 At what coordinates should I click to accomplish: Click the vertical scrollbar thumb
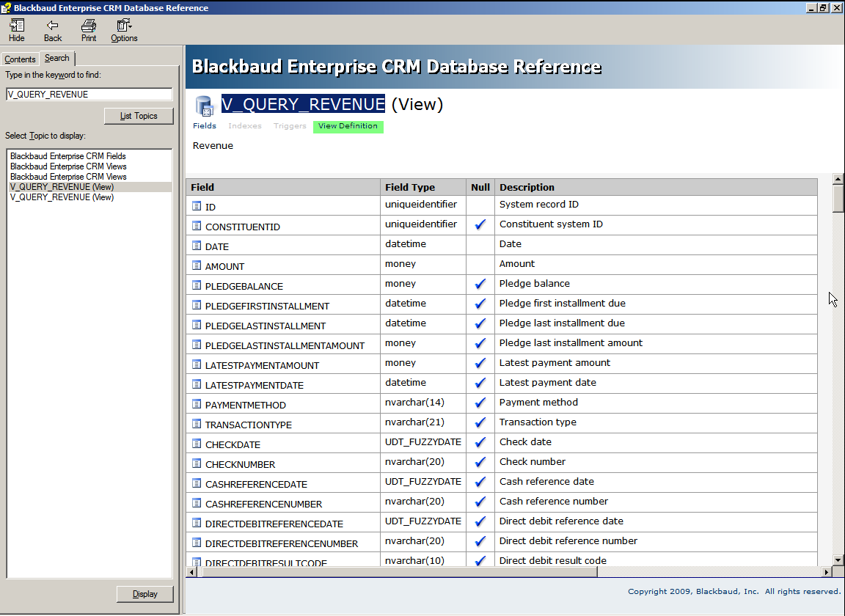click(838, 199)
